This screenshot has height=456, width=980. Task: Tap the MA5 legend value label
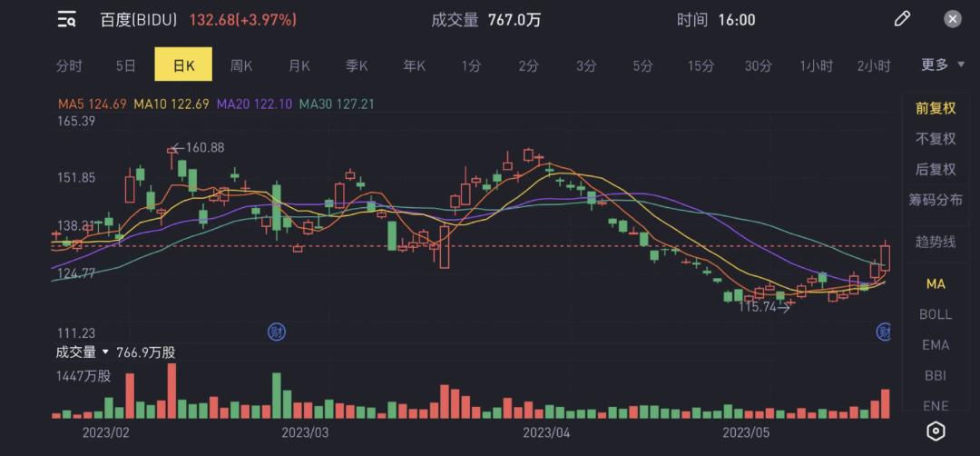tap(93, 104)
